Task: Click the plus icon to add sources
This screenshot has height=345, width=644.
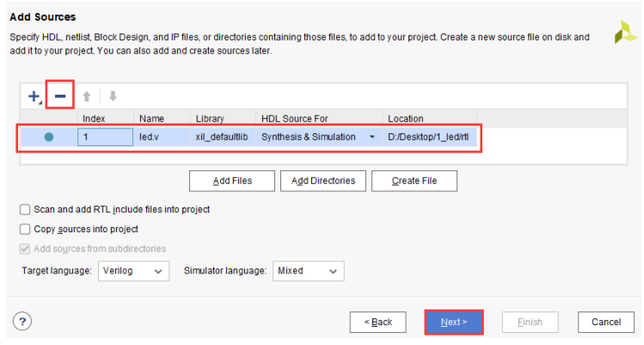Action: tap(34, 96)
